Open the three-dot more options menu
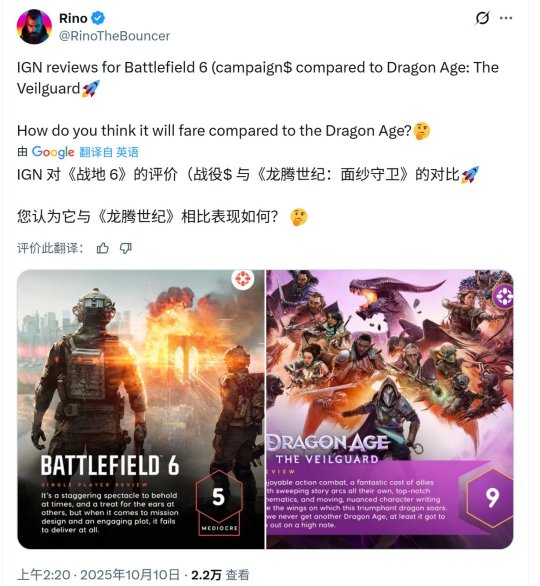540x586 pixels. [x=506, y=18]
